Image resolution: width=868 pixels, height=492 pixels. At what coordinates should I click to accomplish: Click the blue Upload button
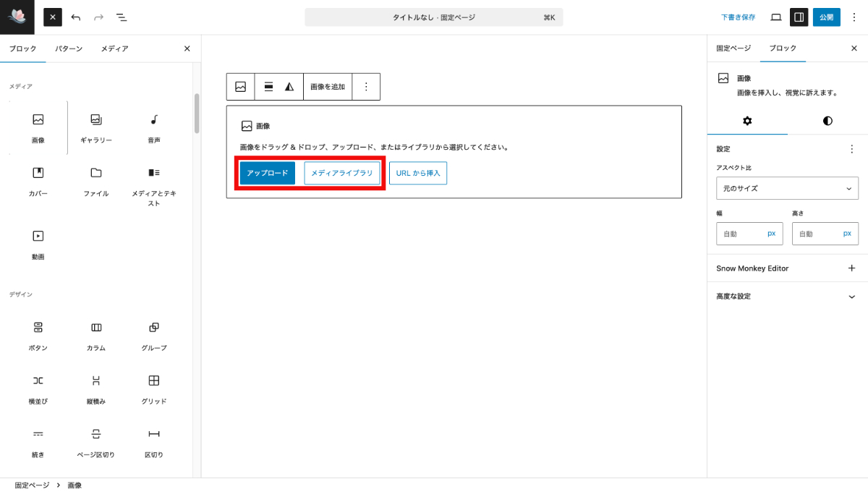[x=267, y=174]
